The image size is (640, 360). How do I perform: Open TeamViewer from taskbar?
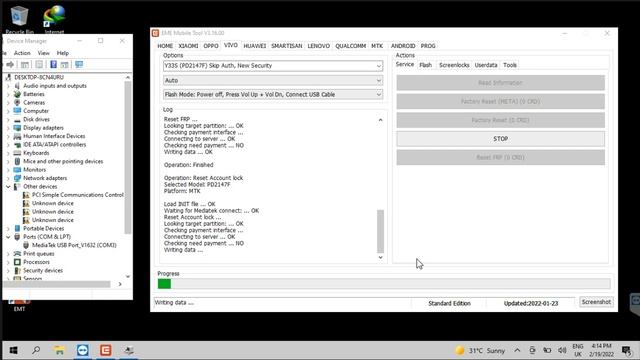(82, 350)
